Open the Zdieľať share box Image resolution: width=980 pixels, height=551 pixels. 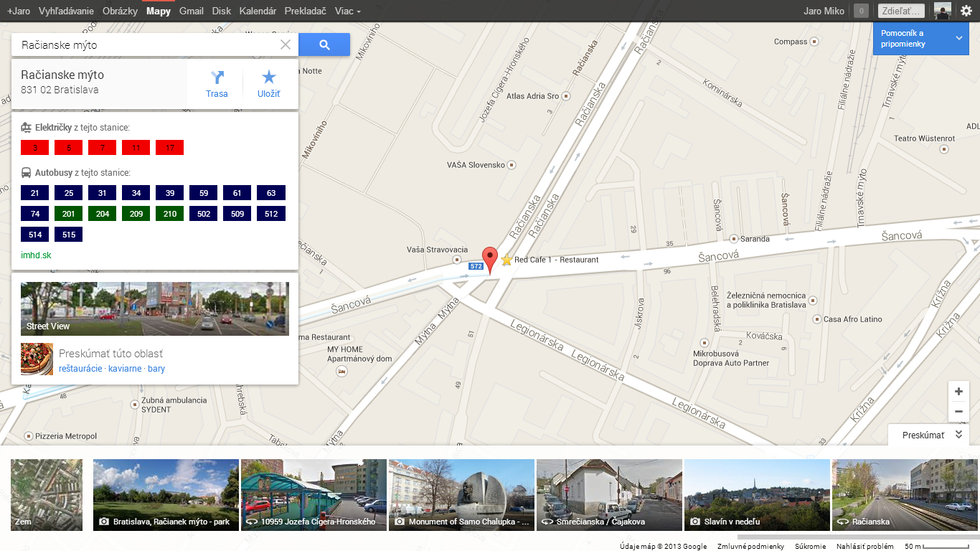pyautogui.click(x=900, y=11)
